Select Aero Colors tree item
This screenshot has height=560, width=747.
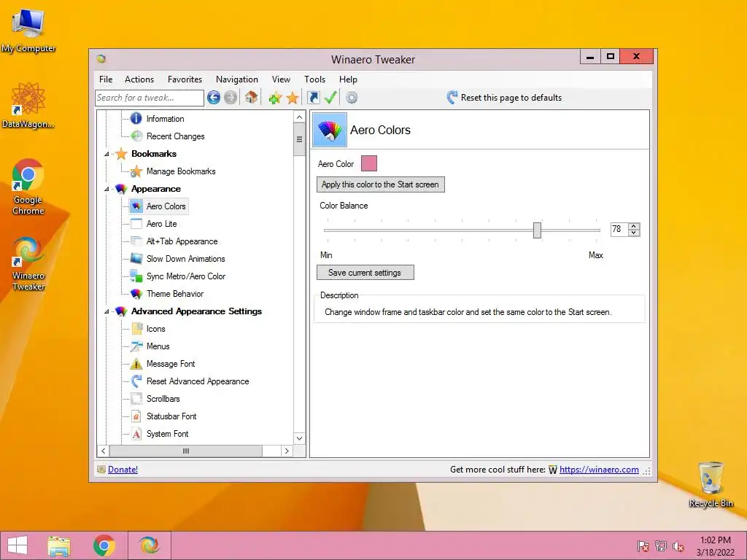point(166,206)
